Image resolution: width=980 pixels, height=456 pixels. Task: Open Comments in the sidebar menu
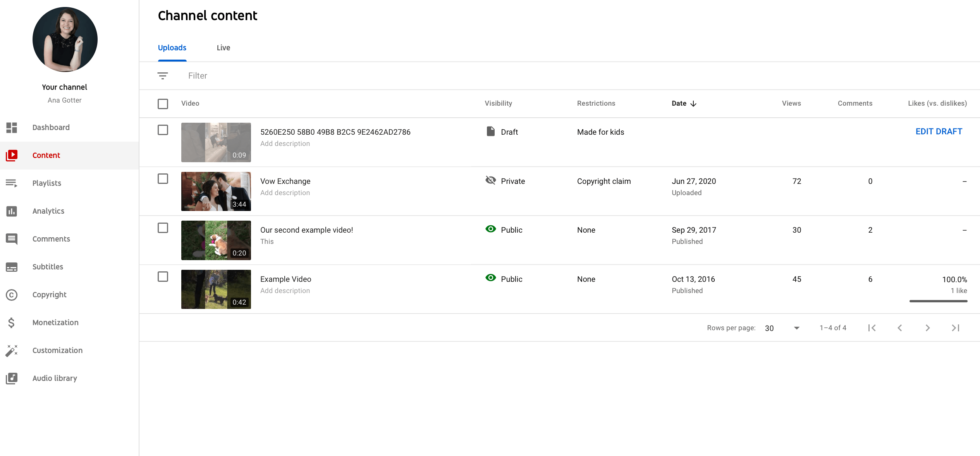pos(51,239)
